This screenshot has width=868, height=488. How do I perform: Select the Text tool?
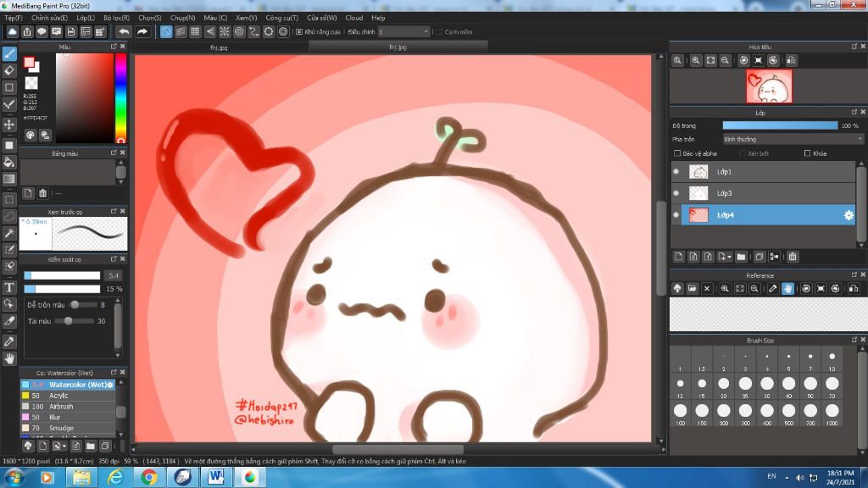coord(9,287)
